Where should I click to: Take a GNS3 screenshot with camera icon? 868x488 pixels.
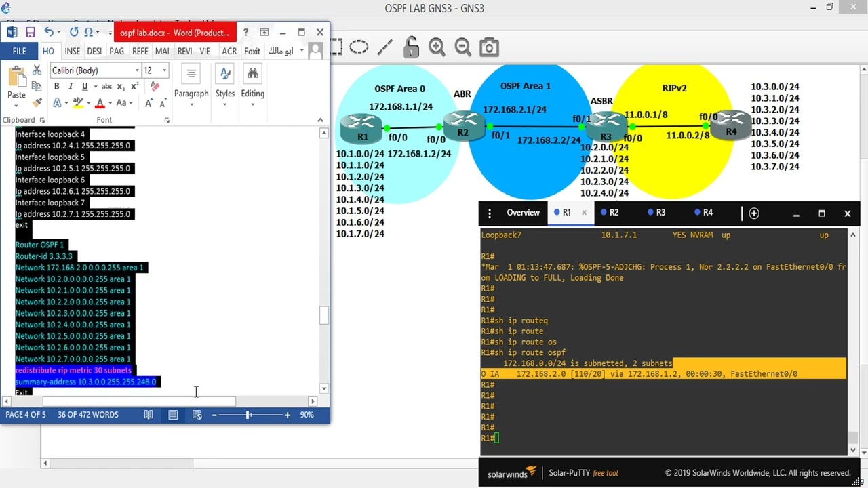coord(489,47)
